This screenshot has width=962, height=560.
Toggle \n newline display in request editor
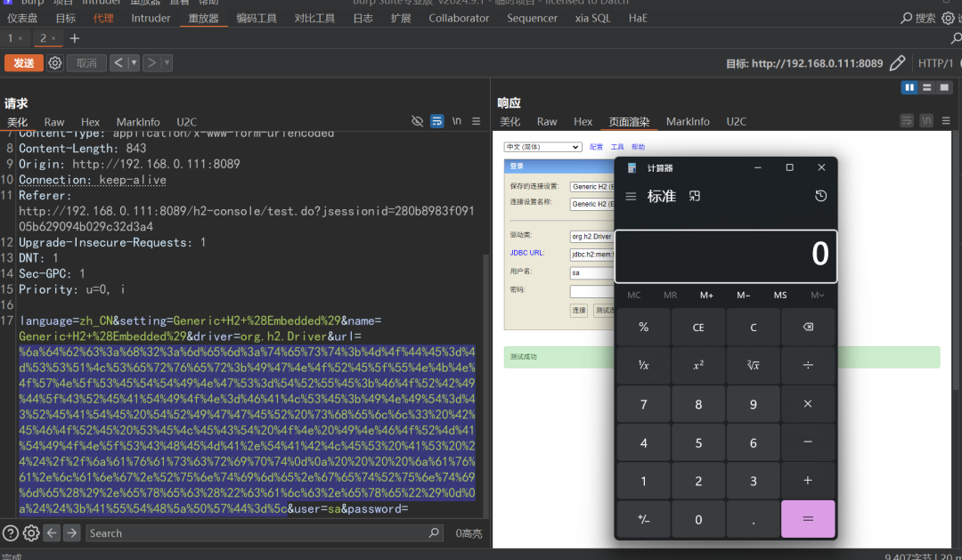(x=456, y=121)
